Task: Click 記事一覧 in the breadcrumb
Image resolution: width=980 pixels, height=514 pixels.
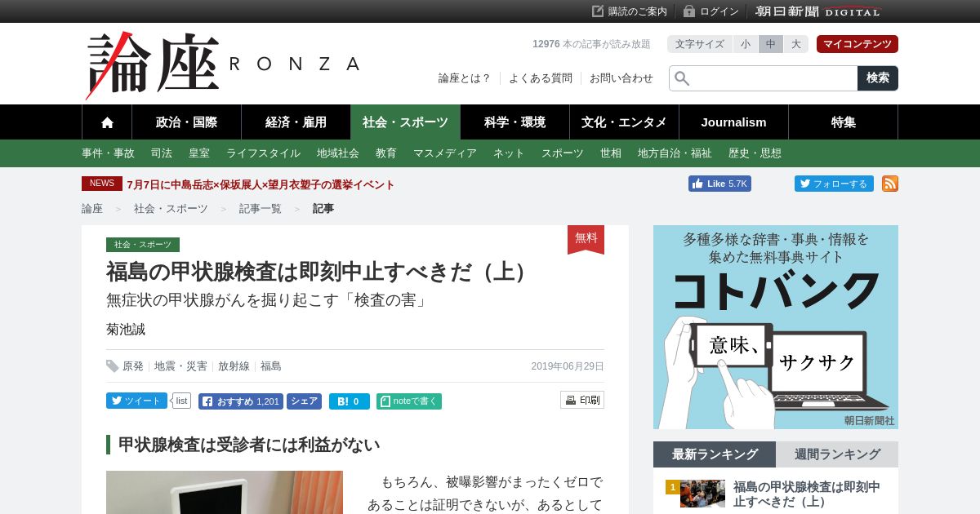Action: point(261,209)
